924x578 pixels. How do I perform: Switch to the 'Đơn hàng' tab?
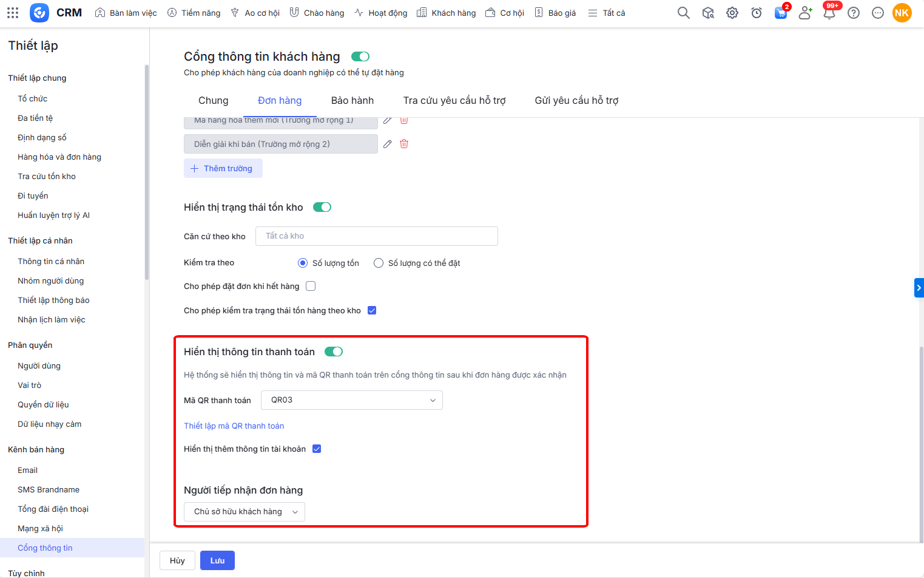[x=280, y=101]
